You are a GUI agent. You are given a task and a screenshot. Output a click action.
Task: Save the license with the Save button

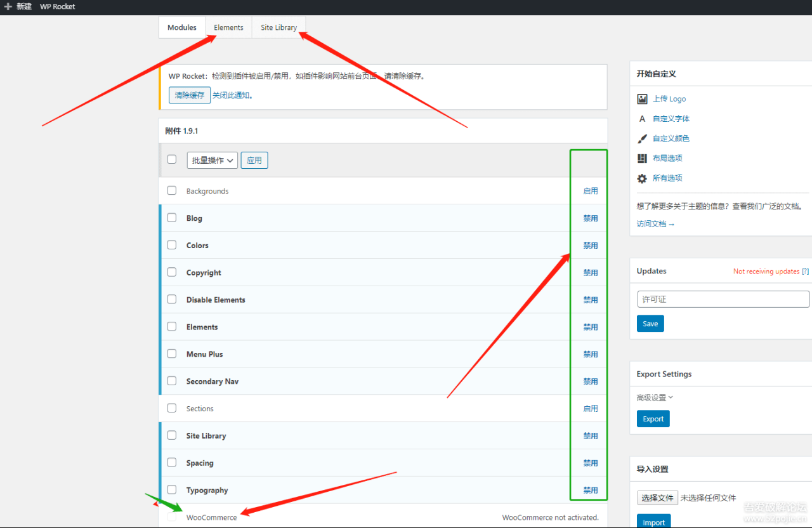[650, 324]
